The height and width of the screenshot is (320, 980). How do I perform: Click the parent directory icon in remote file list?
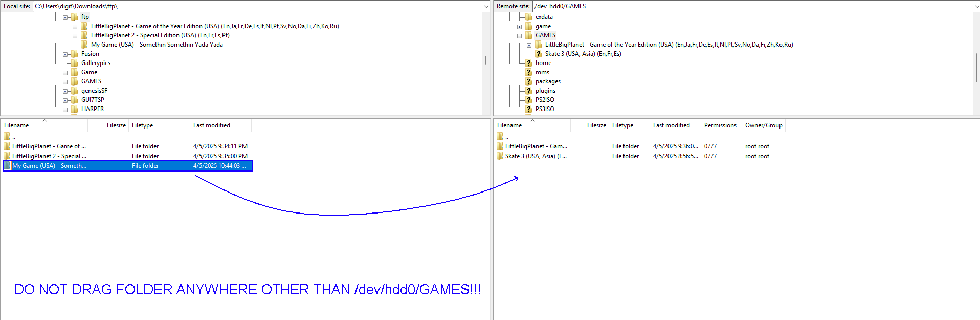[500, 136]
